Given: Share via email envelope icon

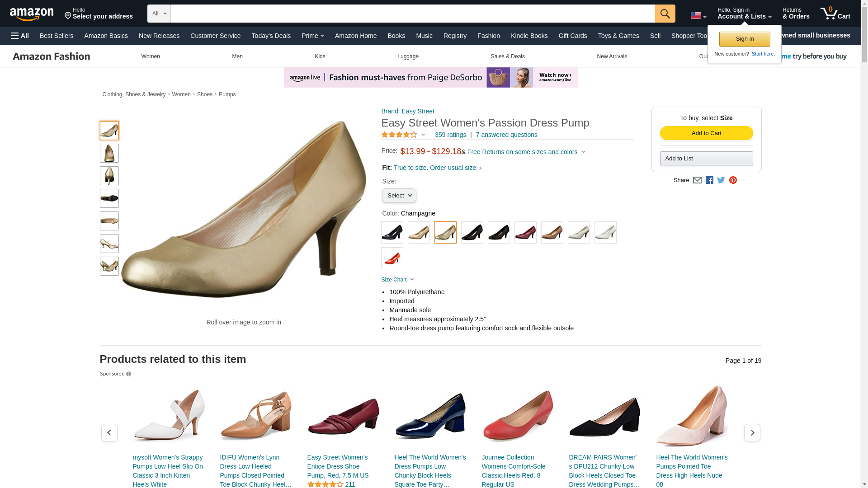Looking at the screenshot, I should click(697, 180).
